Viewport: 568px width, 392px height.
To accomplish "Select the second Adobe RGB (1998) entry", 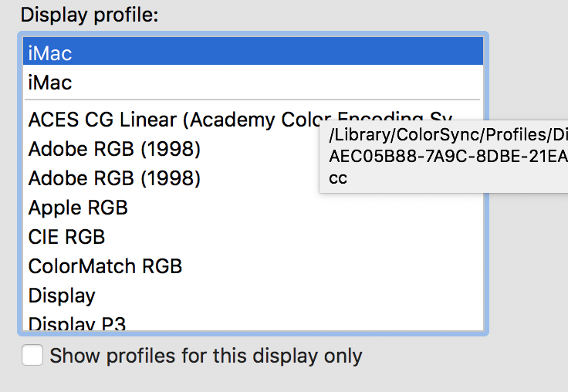I will [114, 178].
